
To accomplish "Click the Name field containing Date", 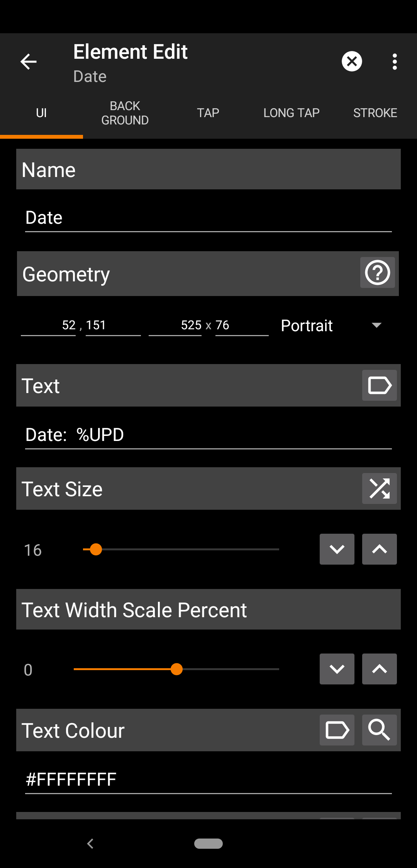I will 208,218.
